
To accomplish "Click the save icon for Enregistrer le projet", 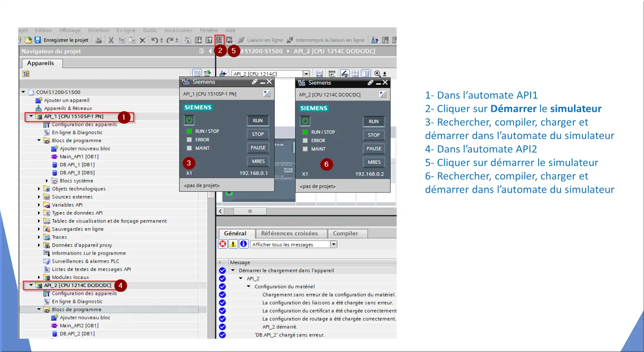I will tap(38, 40).
